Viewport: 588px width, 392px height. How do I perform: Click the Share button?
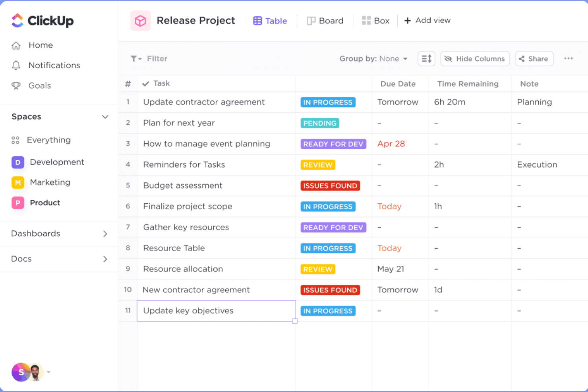point(534,58)
